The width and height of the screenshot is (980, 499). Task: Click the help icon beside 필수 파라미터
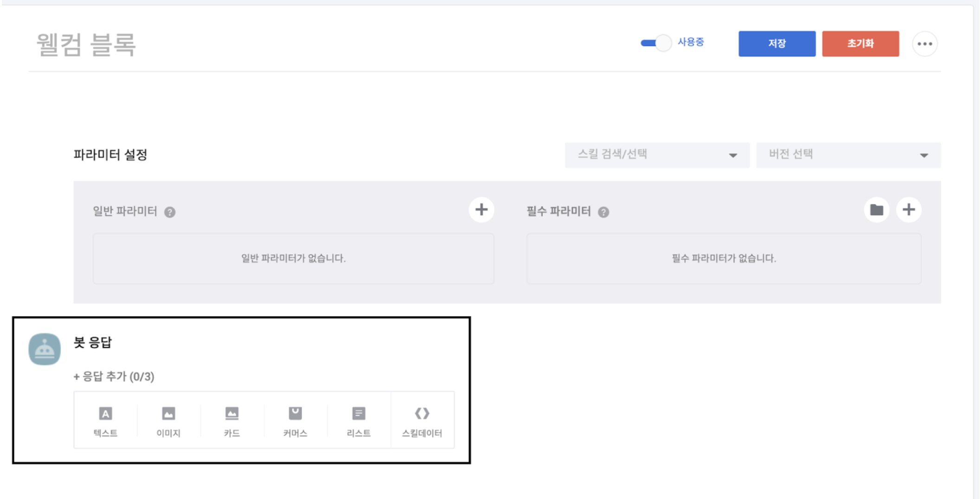(603, 212)
